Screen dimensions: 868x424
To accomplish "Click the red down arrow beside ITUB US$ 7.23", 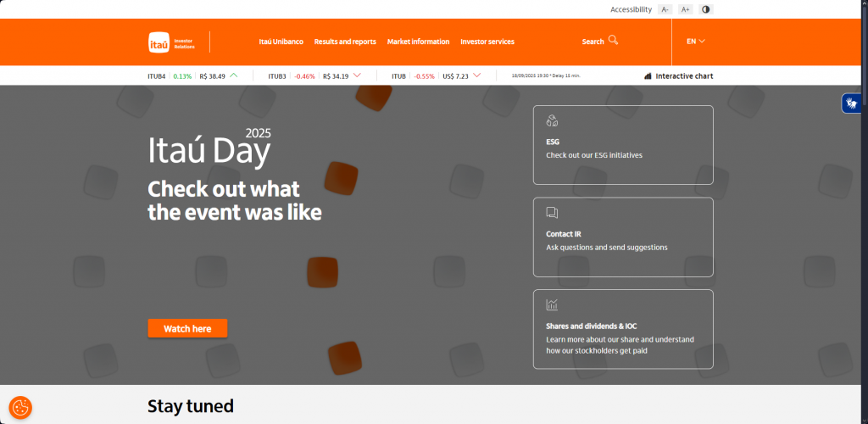I will click(x=476, y=75).
